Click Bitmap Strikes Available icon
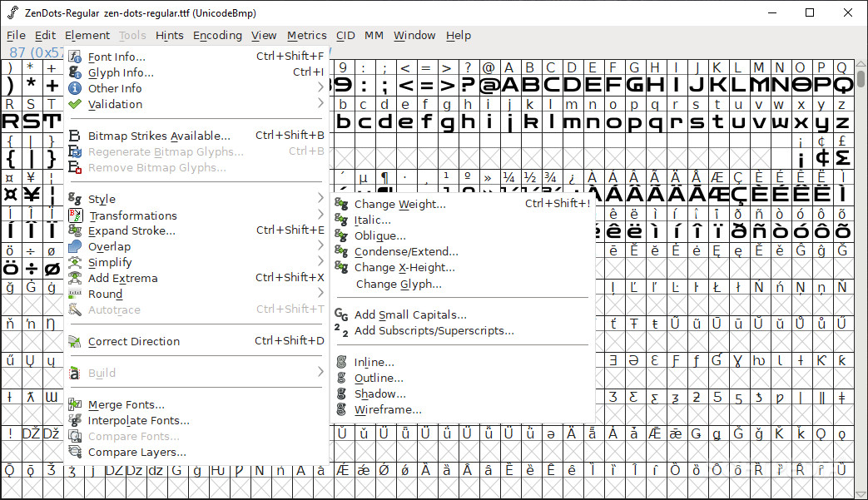Screen dimensions: 868x500 (75, 136)
